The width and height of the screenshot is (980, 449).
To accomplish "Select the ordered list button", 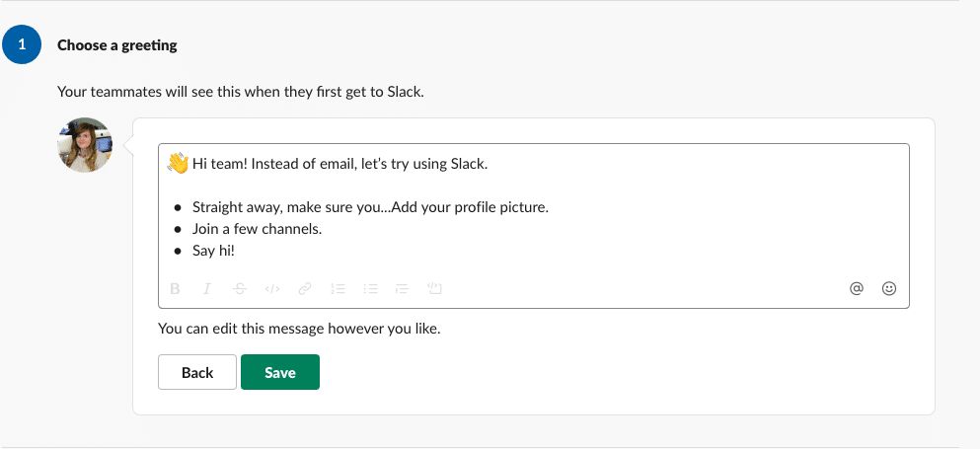I will (x=339, y=288).
